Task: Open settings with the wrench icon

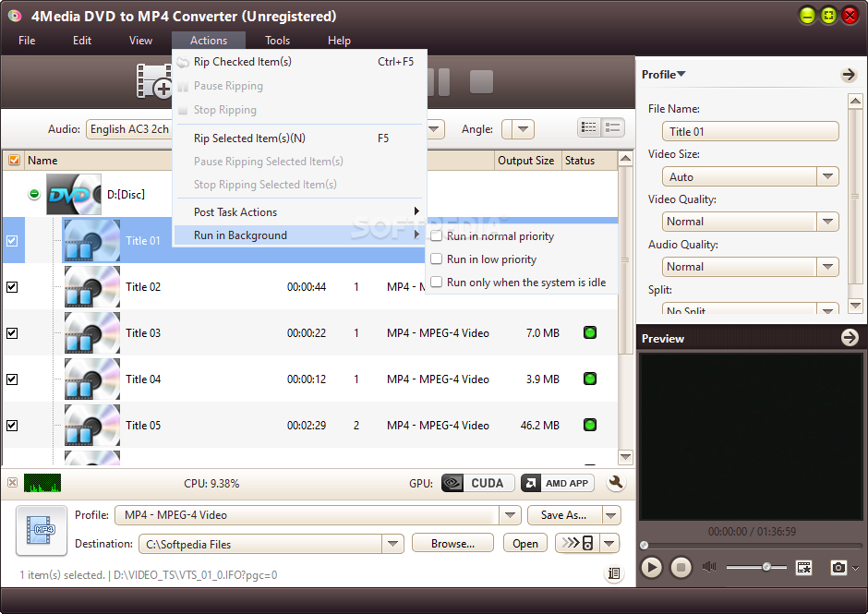Action: [x=615, y=483]
